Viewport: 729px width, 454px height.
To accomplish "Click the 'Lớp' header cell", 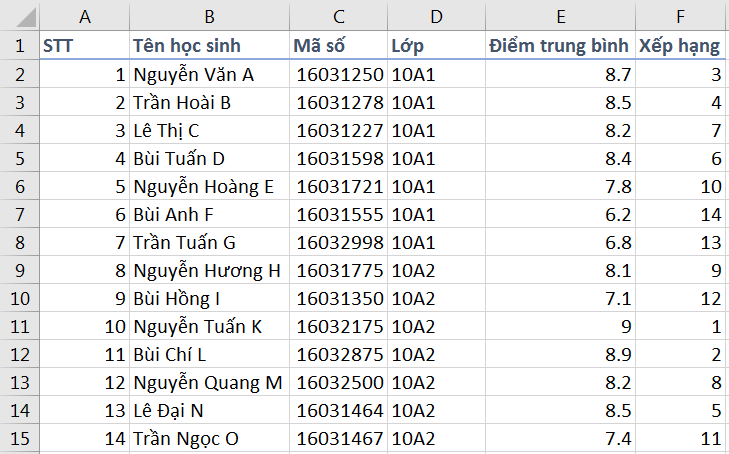I will (x=436, y=46).
